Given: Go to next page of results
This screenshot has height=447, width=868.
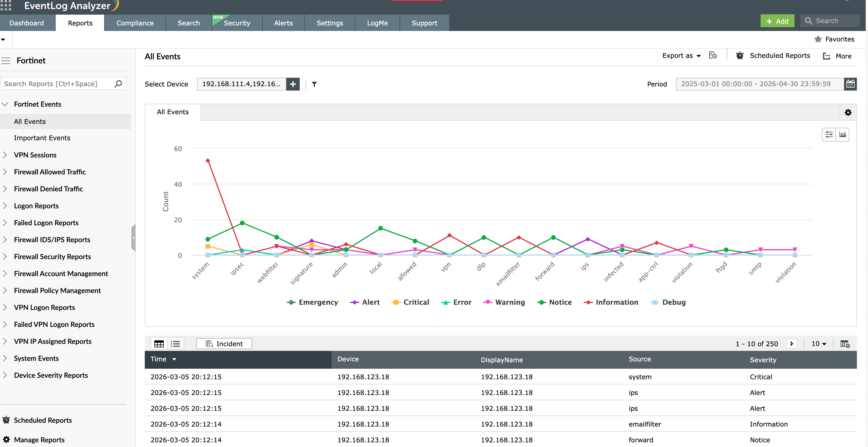Looking at the screenshot, I should (x=792, y=344).
